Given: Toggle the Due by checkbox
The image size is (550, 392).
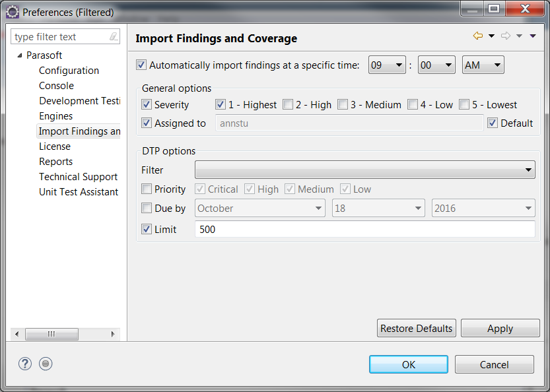Looking at the screenshot, I should [147, 208].
